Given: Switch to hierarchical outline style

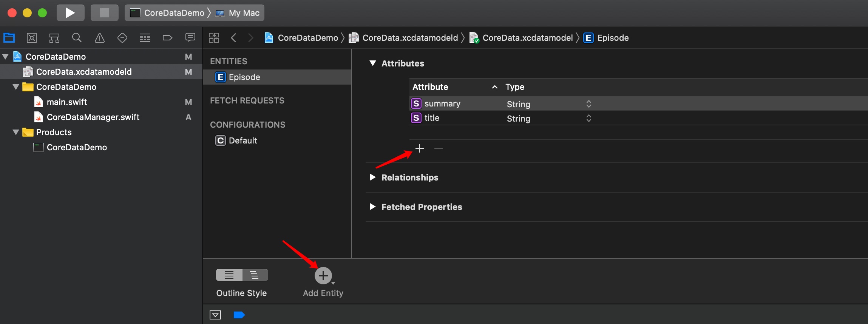Looking at the screenshot, I should pos(255,275).
